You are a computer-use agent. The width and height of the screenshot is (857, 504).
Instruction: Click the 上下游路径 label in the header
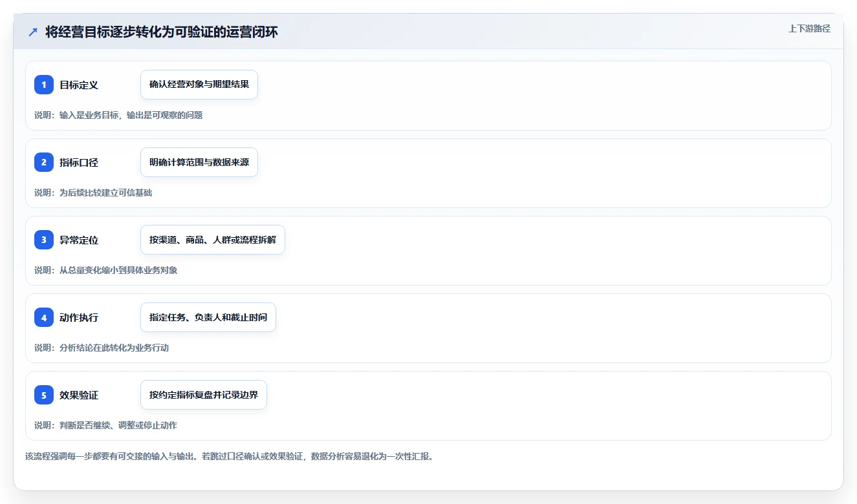(x=809, y=28)
